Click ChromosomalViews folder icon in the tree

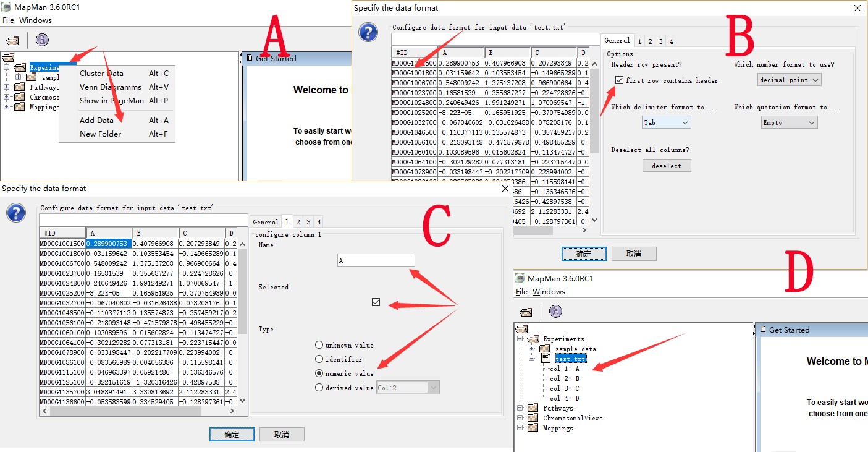coord(533,418)
